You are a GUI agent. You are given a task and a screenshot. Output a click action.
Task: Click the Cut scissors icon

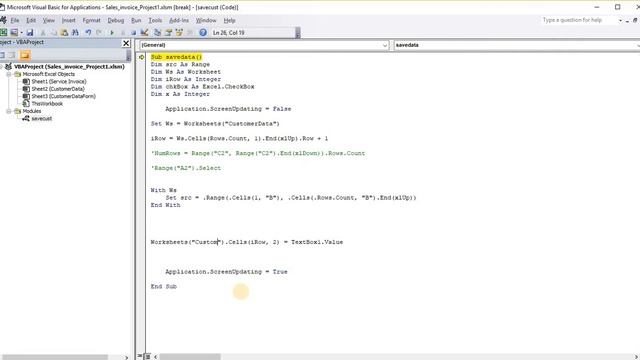click(43, 33)
